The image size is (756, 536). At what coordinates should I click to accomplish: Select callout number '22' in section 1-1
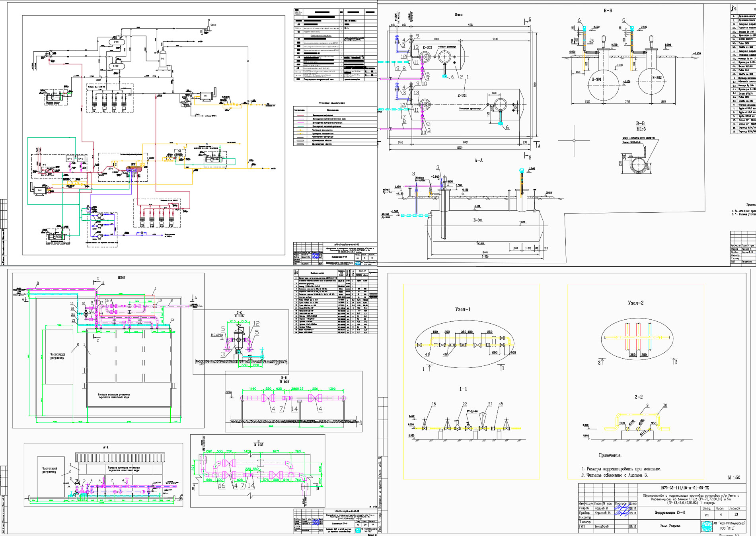pyautogui.click(x=465, y=404)
